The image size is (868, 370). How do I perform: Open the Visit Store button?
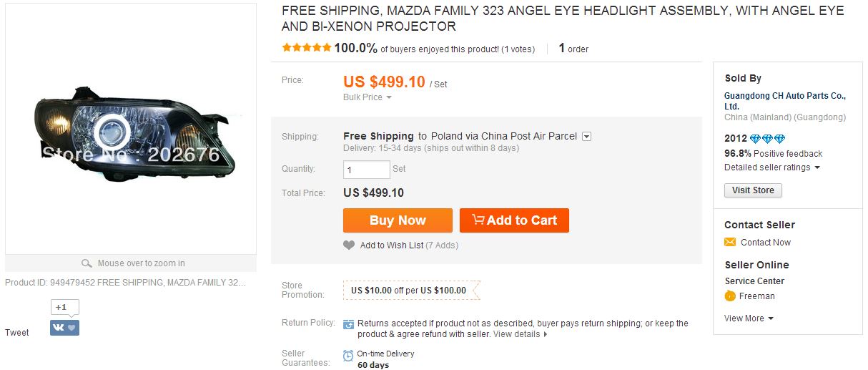point(753,190)
